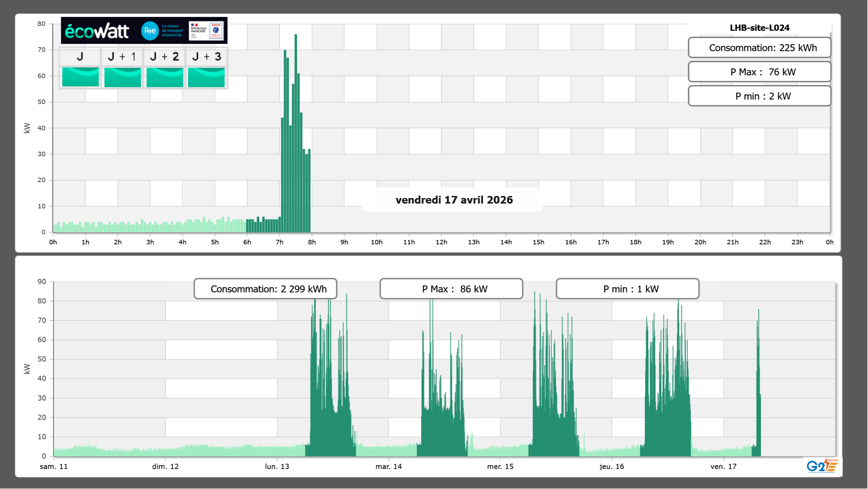This screenshot has width=868, height=489.
Task: Select the J day tab
Action: click(x=80, y=57)
